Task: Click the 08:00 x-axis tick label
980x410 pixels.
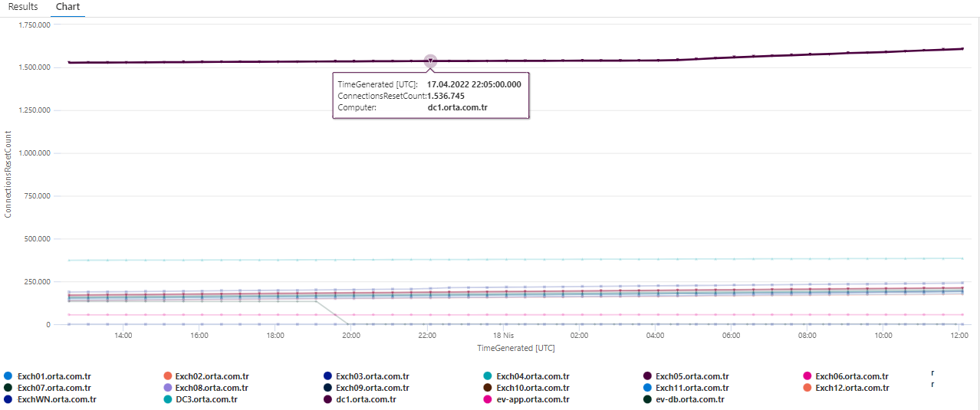Action: click(807, 336)
